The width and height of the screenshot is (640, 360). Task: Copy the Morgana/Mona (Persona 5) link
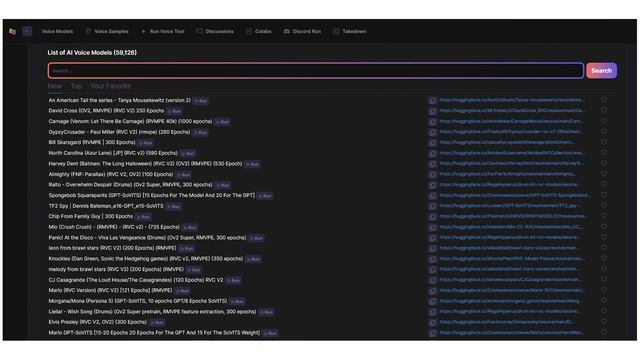tap(433, 302)
